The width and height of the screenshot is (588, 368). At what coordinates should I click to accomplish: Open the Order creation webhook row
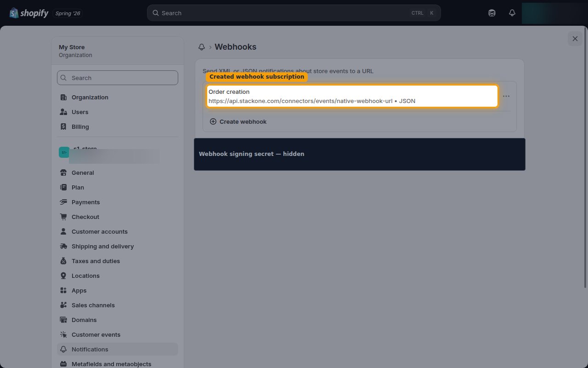(352, 96)
